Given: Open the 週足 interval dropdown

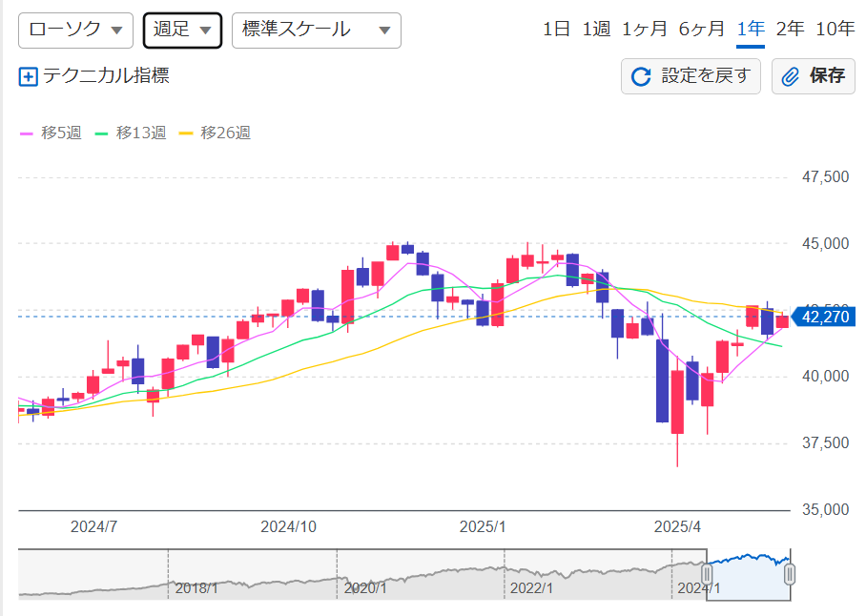Looking at the screenshot, I should point(182,31).
